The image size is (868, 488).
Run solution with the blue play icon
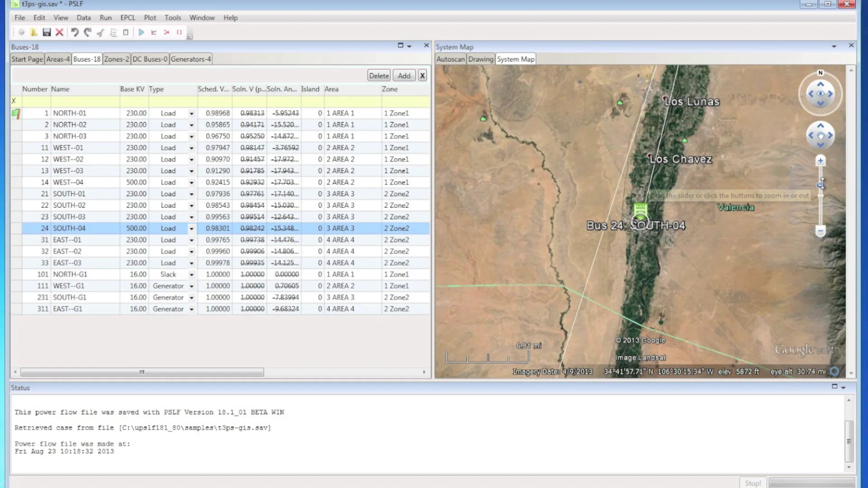[x=142, y=32]
